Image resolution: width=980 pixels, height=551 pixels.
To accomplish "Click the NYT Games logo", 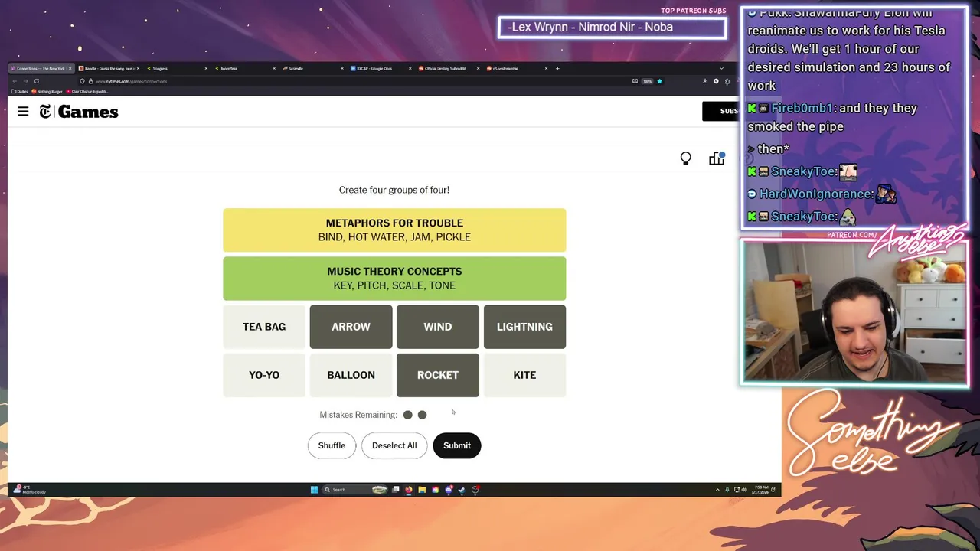I will [x=79, y=112].
